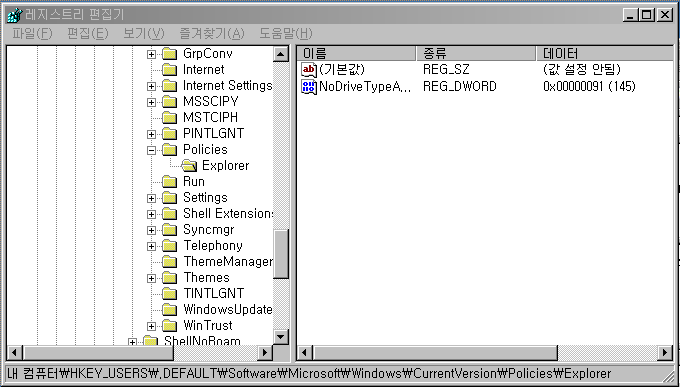
Task: Select the PINTLGNT folder icon
Action: pyautogui.click(x=170, y=134)
